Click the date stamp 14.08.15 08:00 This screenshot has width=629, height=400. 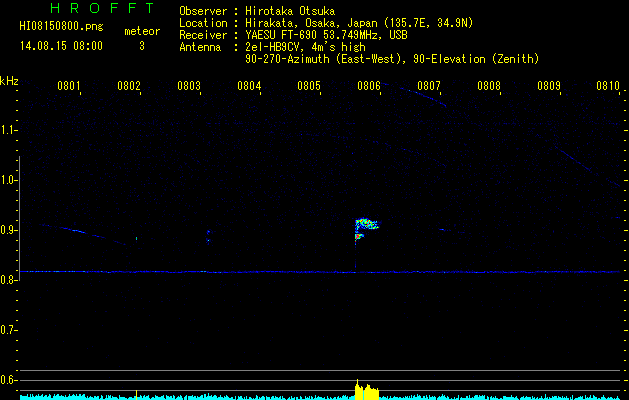point(61,46)
